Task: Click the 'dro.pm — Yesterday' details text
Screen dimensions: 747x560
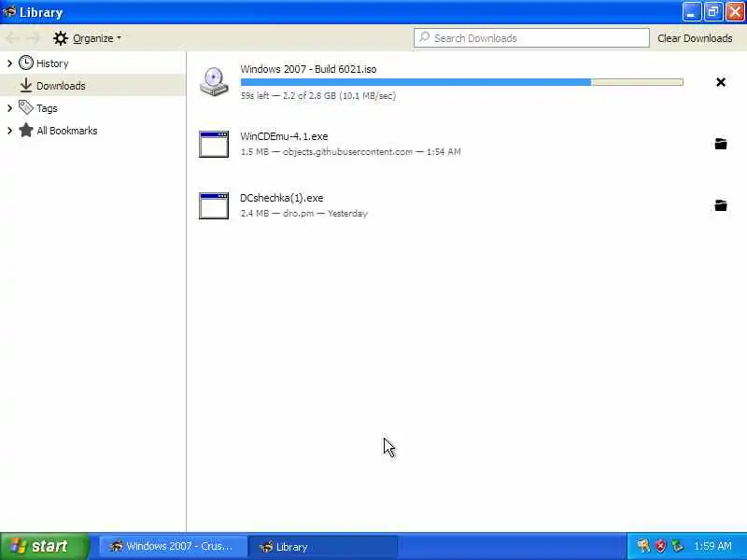Action: 304,214
